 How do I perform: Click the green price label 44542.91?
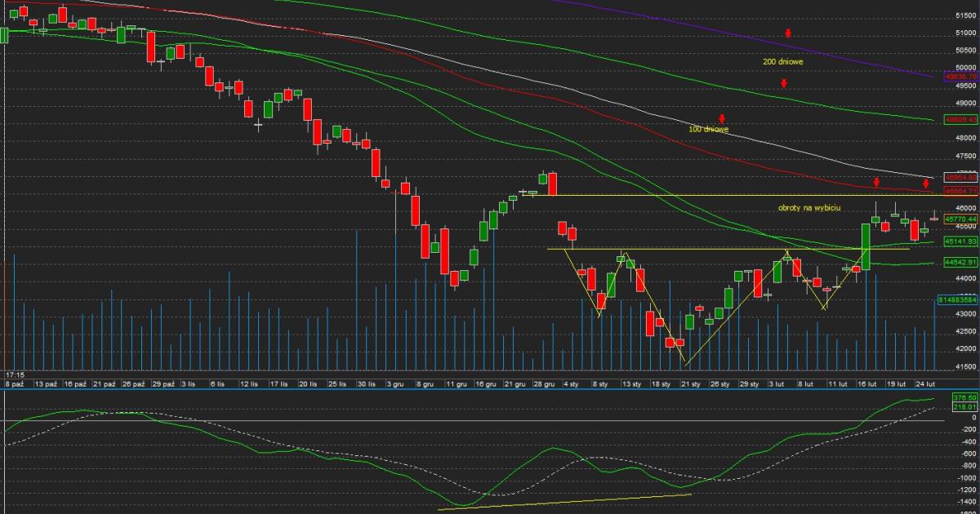tap(960, 263)
